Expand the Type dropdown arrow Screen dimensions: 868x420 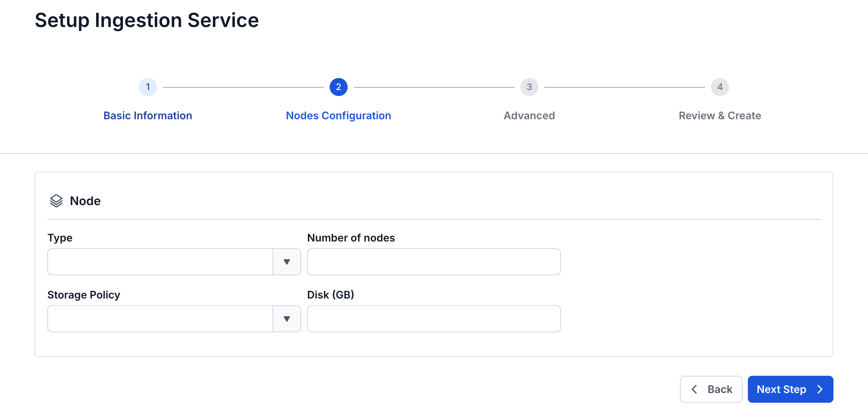pyautogui.click(x=287, y=262)
